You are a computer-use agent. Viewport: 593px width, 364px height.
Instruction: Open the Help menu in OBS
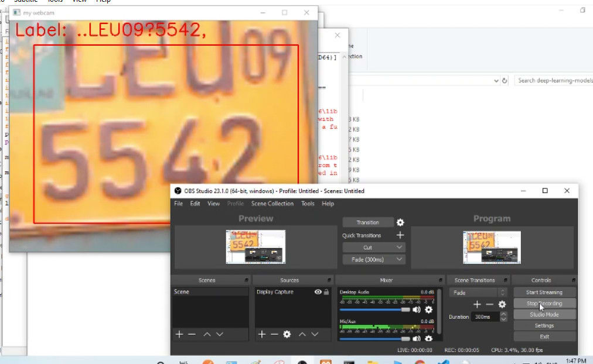tap(328, 204)
